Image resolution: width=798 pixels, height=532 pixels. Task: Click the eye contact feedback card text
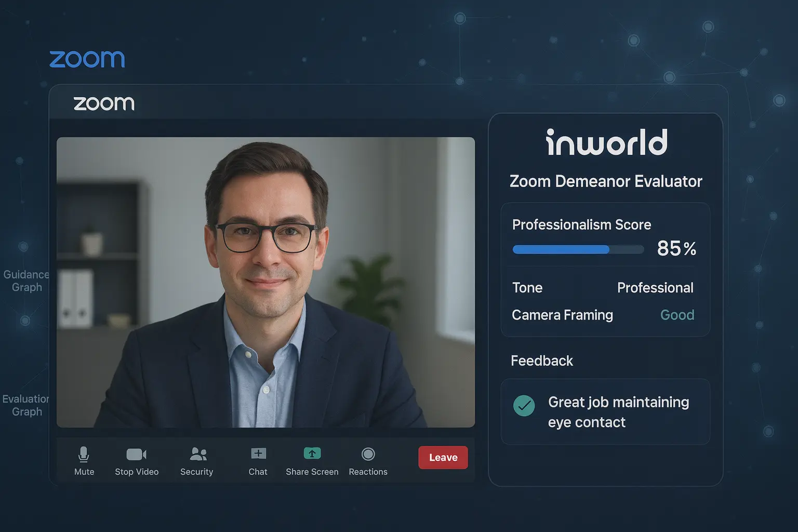click(x=618, y=412)
